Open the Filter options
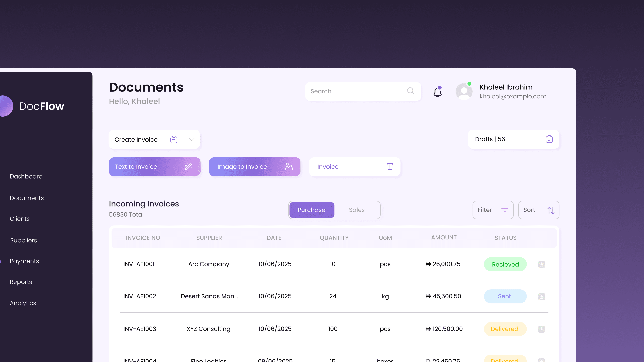644x362 pixels. (493, 210)
